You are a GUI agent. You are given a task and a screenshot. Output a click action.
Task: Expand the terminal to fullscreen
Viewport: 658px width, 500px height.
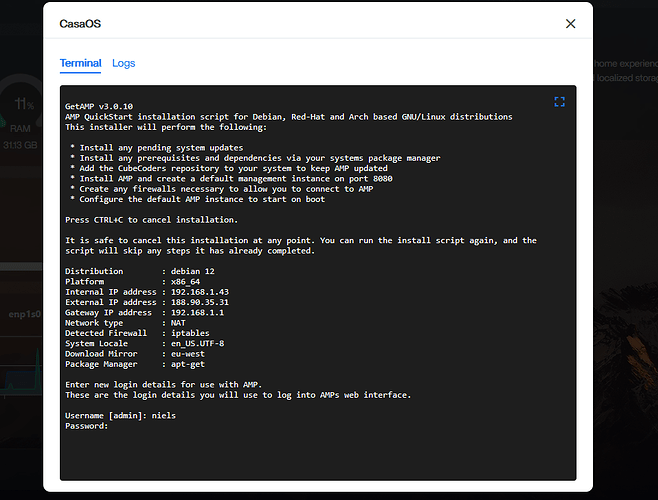(560, 102)
